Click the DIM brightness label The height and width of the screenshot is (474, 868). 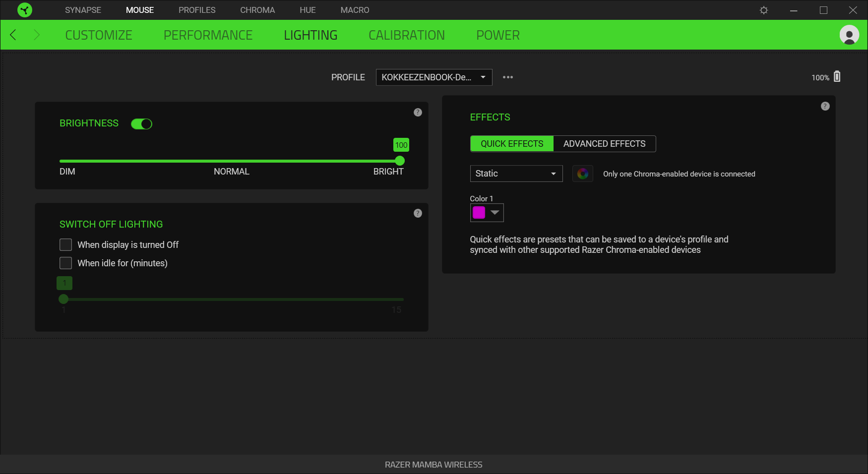pyautogui.click(x=67, y=172)
